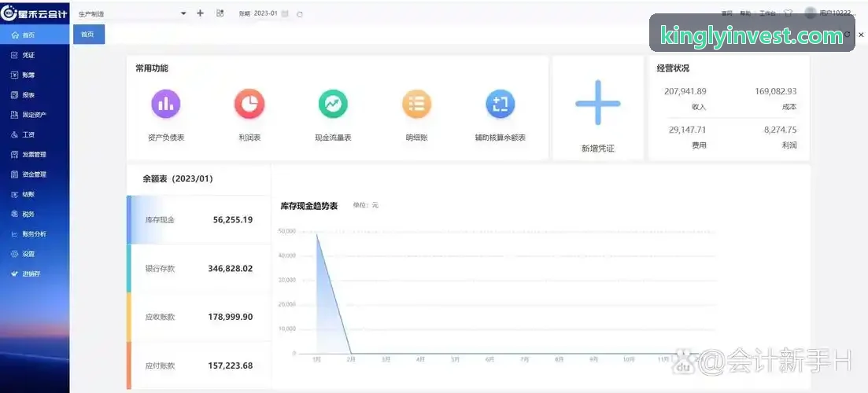Screen dimensions: 868x393
Task: Click the tab bar refresh icon
Action: click(848, 35)
